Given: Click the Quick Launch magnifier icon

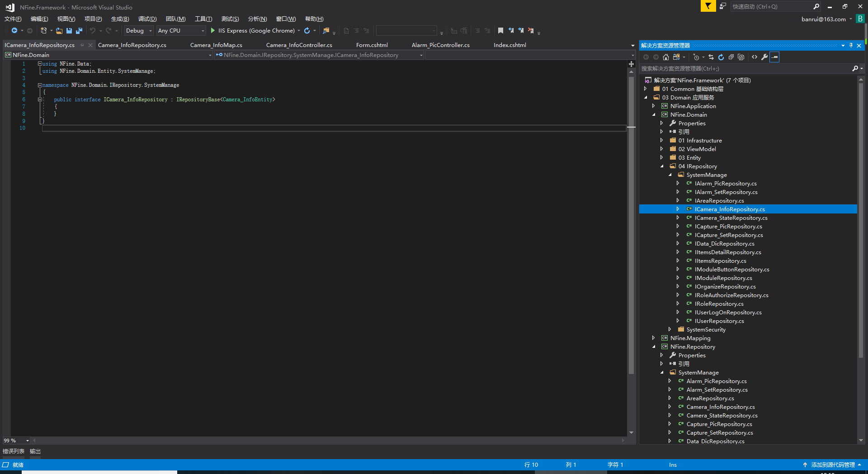Looking at the screenshot, I should pyautogui.click(x=816, y=6).
